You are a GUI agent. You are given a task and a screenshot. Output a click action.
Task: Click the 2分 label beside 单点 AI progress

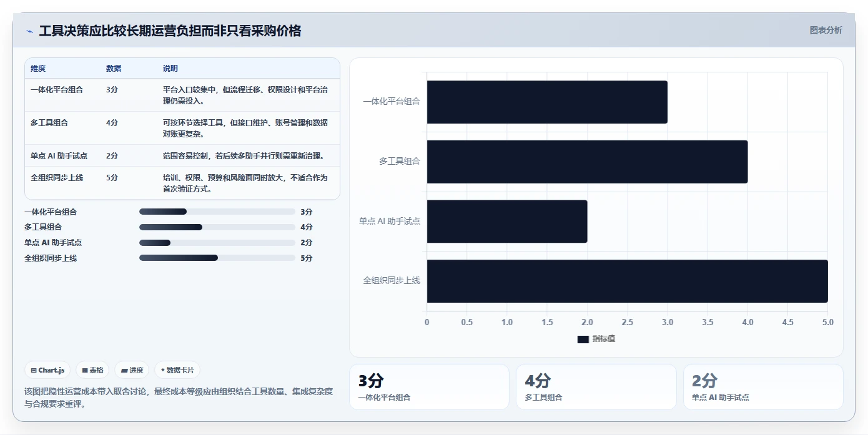pyautogui.click(x=306, y=243)
